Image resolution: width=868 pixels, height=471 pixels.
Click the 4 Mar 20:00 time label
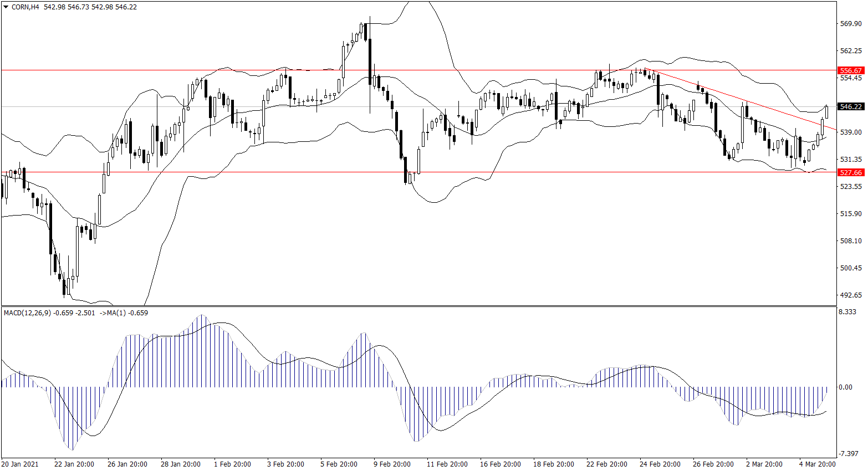click(x=817, y=464)
